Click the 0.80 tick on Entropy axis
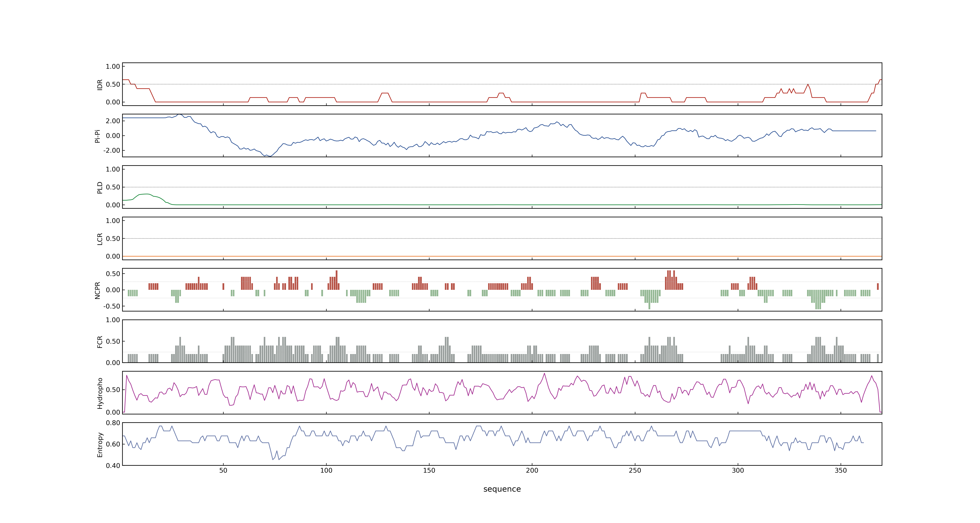The image size is (980, 523). point(113,423)
